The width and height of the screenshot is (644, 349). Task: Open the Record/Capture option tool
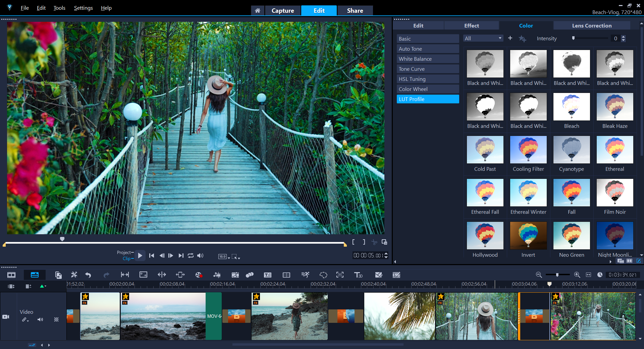(x=199, y=275)
